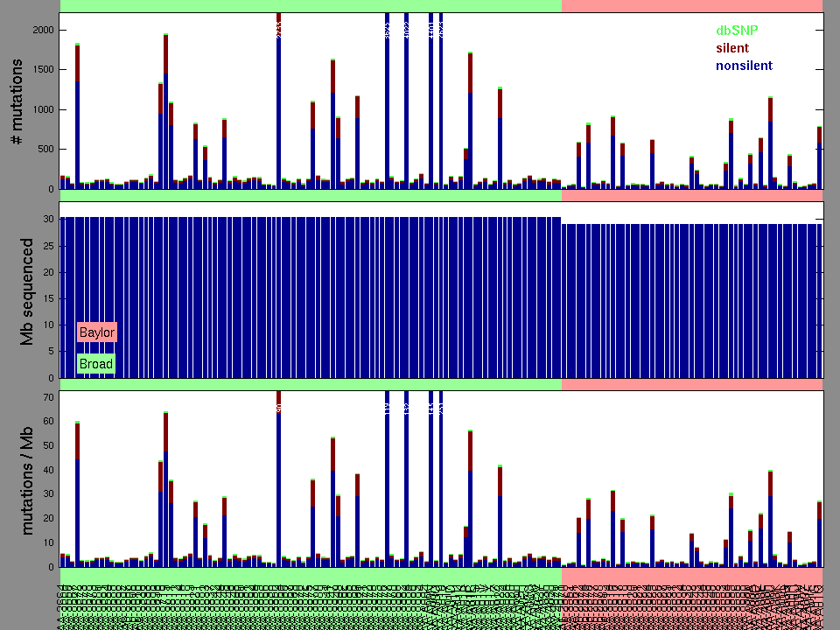Click the 50 tick on mutations/Mb axis
Image resolution: width=840 pixels, height=630 pixels.
[x=48, y=445]
